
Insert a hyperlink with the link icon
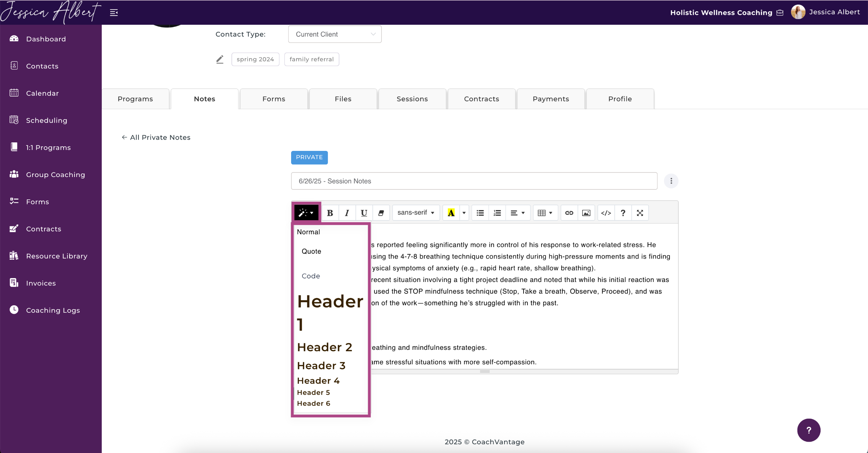point(569,213)
